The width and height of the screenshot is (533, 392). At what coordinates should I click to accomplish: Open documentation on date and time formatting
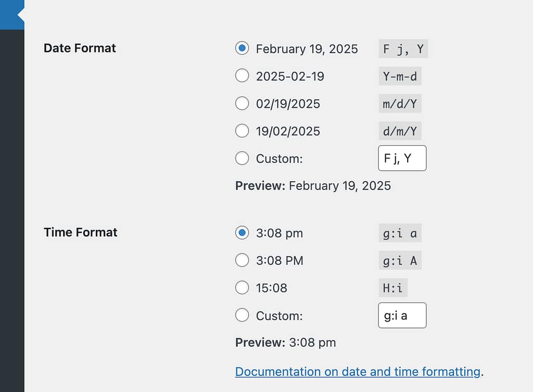[358, 372]
